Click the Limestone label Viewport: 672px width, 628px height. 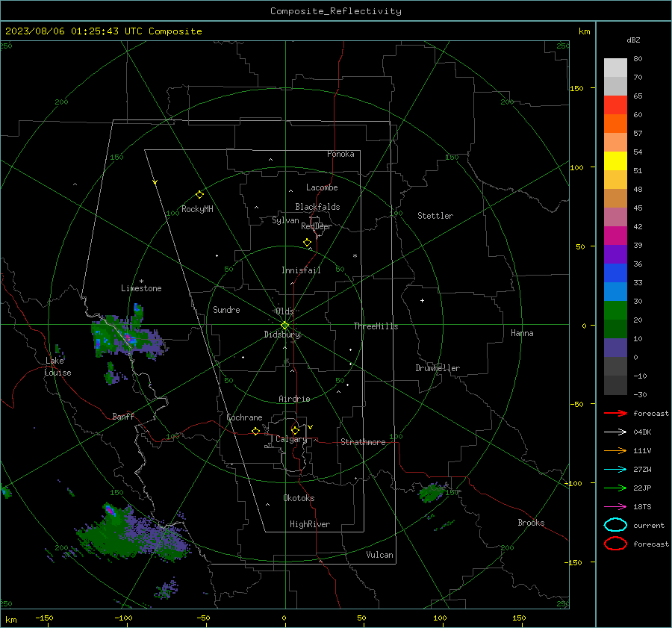coord(141,288)
